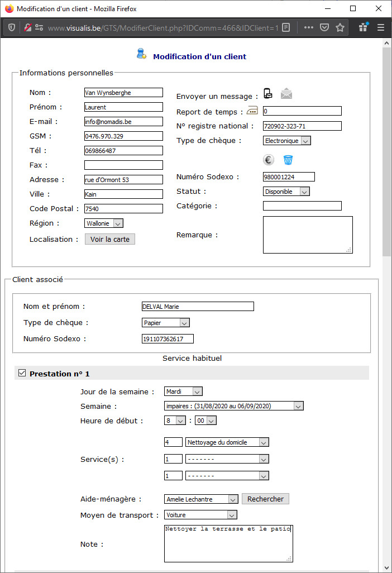Open Statut dropdown showing Disponible
Screen dimensions: 392x573
pos(286,192)
